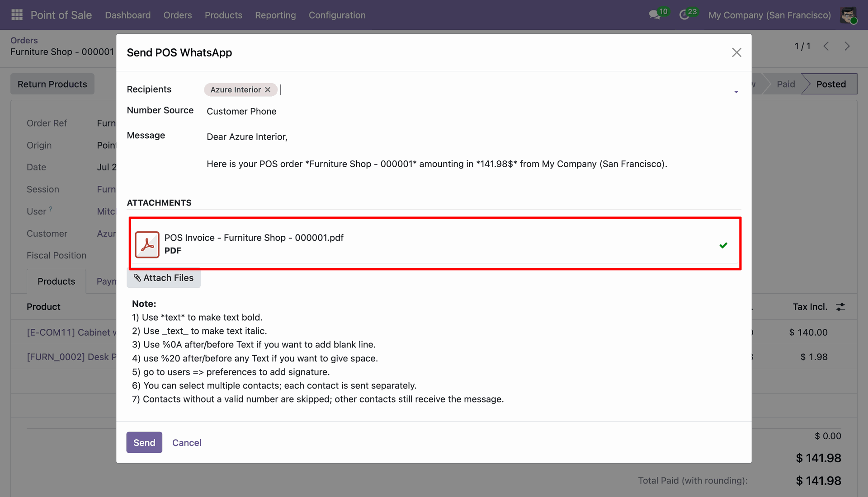Cancel the WhatsApp dialog
Image resolution: width=868 pixels, height=497 pixels.
click(x=187, y=443)
